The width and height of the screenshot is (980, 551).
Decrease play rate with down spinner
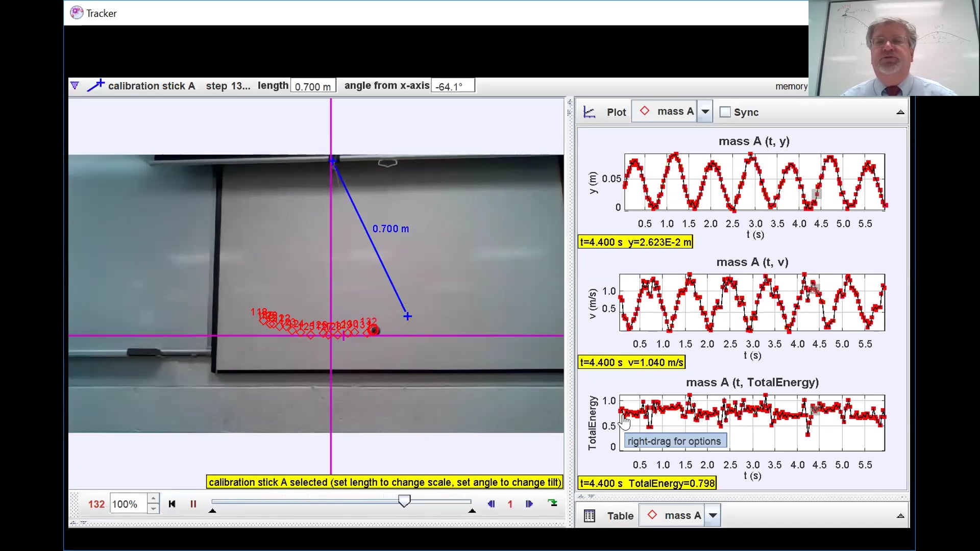click(153, 509)
